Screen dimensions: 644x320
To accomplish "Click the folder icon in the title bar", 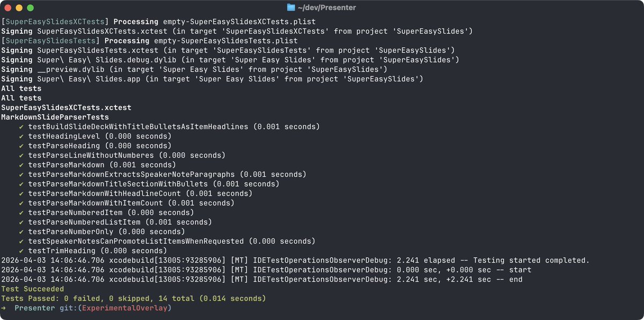I will (291, 8).
